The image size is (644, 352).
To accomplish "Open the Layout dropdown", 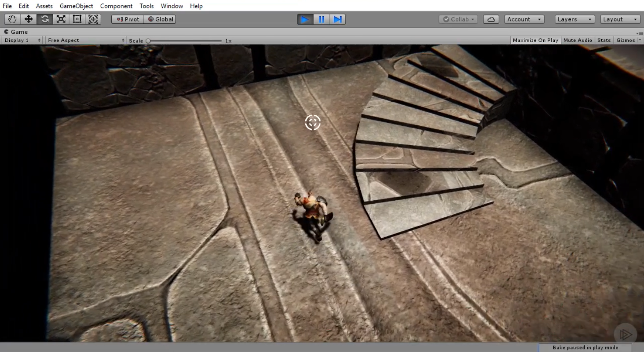I will click(x=620, y=19).
